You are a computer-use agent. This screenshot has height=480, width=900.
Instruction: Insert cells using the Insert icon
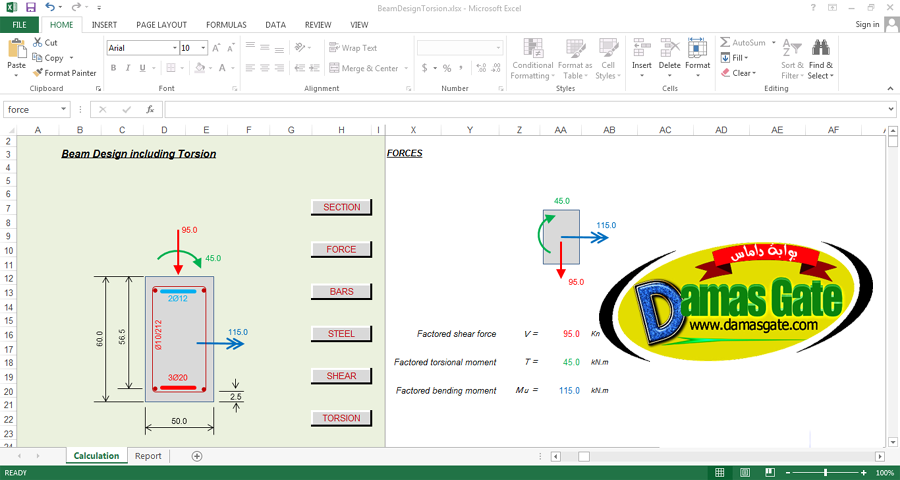[x=642, y=47]
